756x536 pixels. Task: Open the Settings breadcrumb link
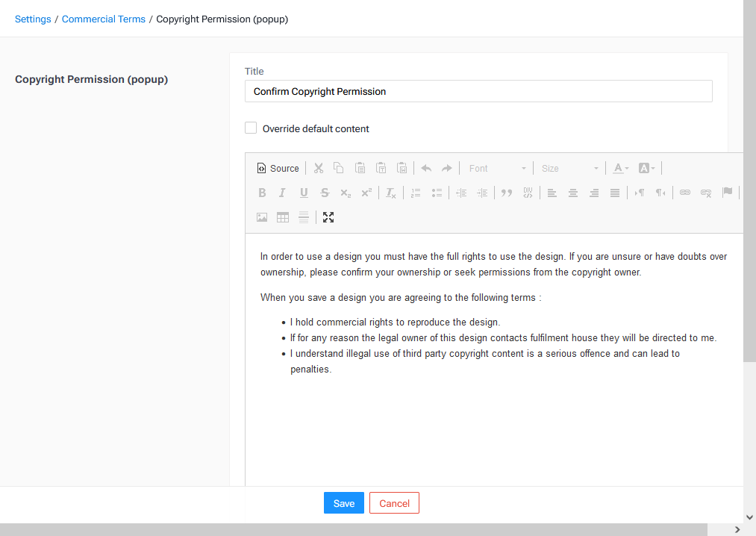tap(33, 19)
